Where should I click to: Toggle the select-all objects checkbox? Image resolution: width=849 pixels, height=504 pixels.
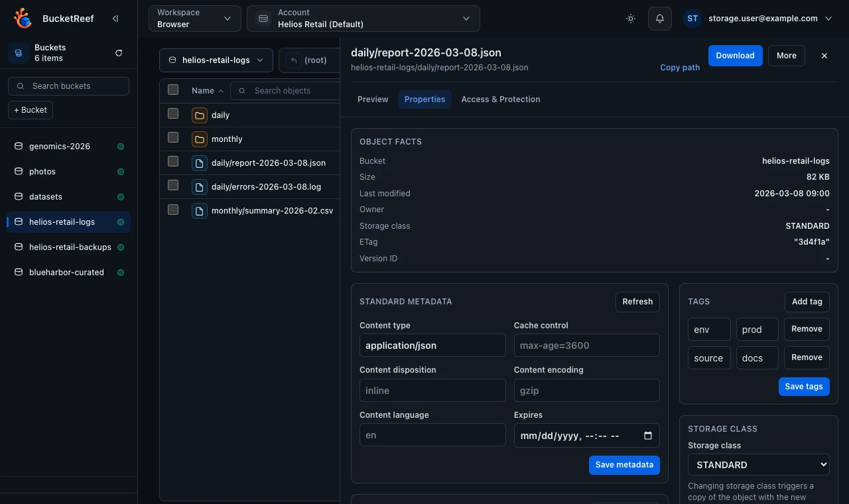point(173,90)
